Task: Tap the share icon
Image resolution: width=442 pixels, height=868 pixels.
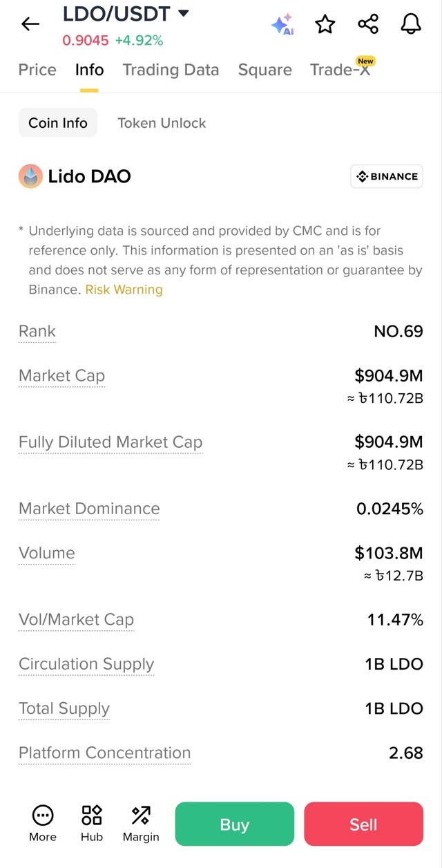Action: point(368,25)
